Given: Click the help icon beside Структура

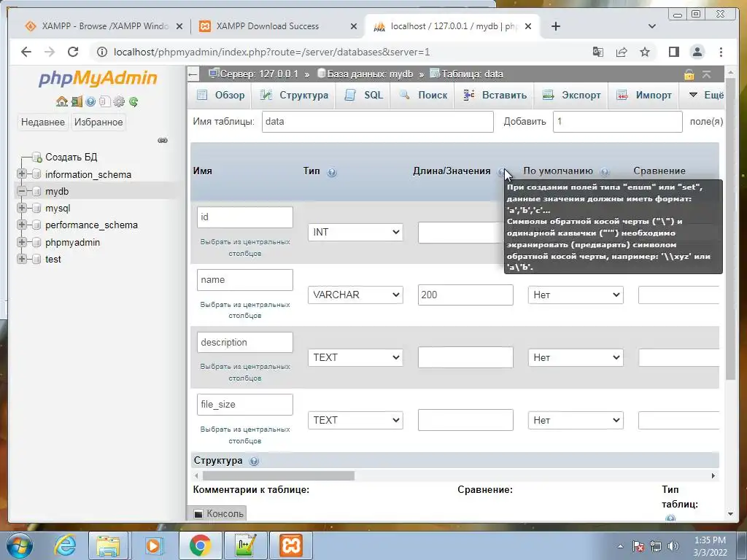Looking at the screenshot, I should (x=254, y=461).
